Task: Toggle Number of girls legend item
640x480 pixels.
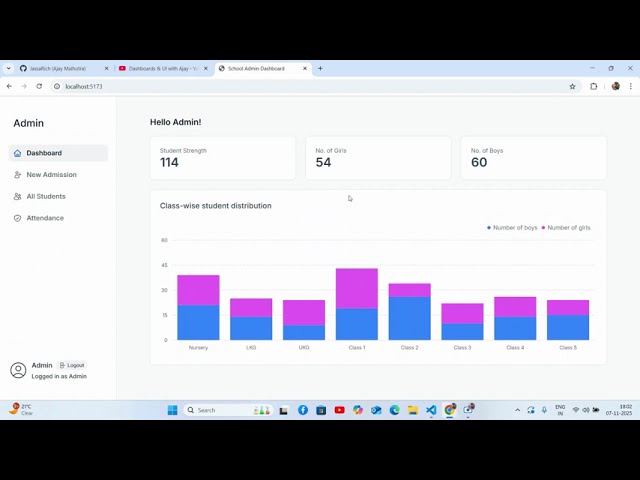Action: (566, 228)
